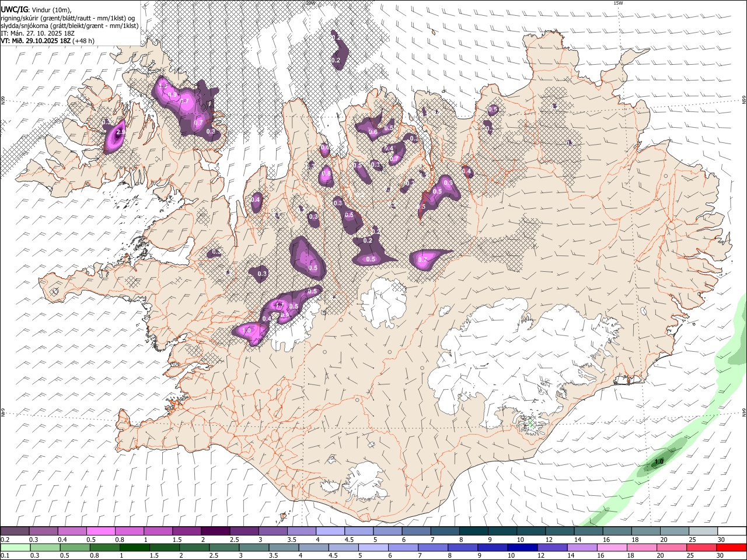
Task: Pick the dark blue rain swatch labeled 10
Action: pos(522,547)
